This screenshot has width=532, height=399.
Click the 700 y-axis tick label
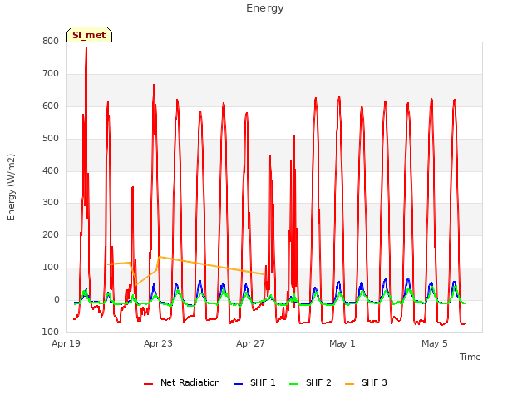point(51,74)
